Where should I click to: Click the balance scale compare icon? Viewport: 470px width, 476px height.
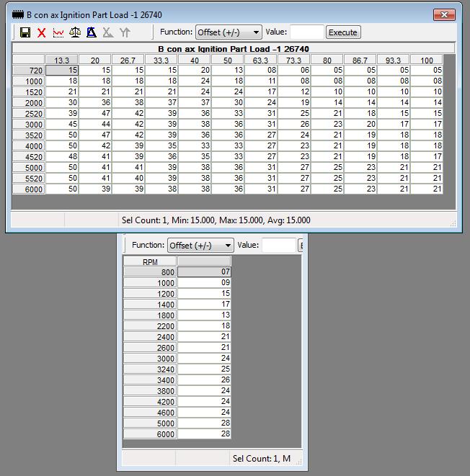click(74, 32)
